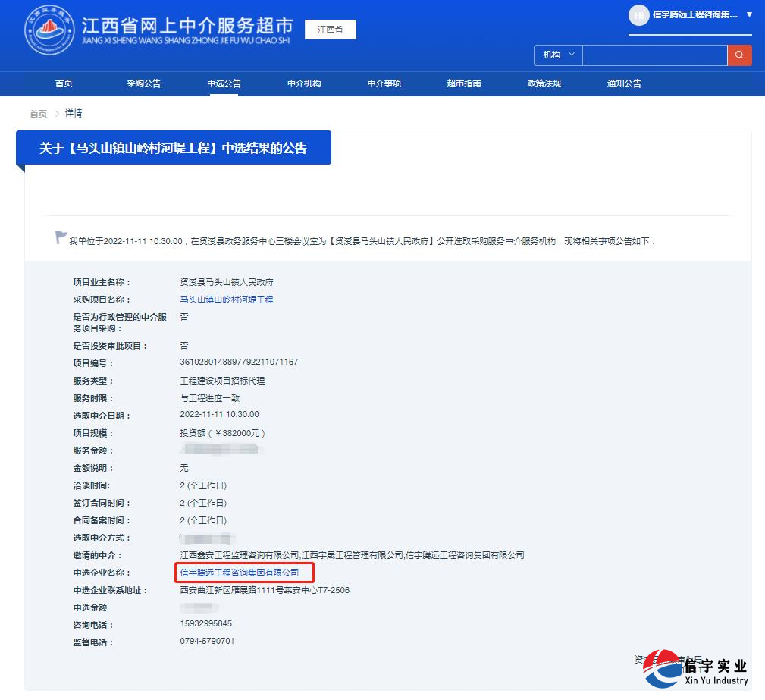The image size is (765, 700).
Task: Click the 信宇腾远工程咨询集团有限公司 winner link
Action: click(x=240, y=573)
